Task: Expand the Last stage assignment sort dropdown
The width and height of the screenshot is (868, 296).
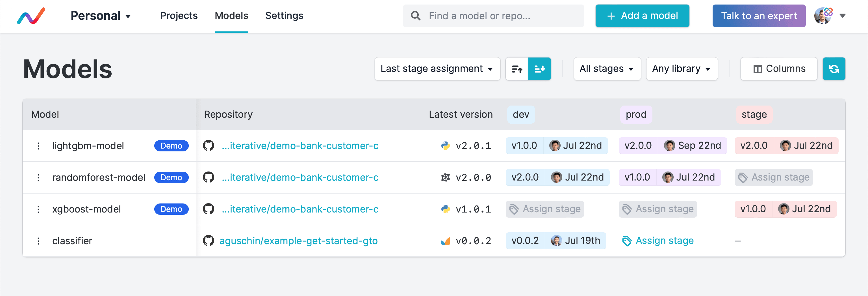Action: 437,69
